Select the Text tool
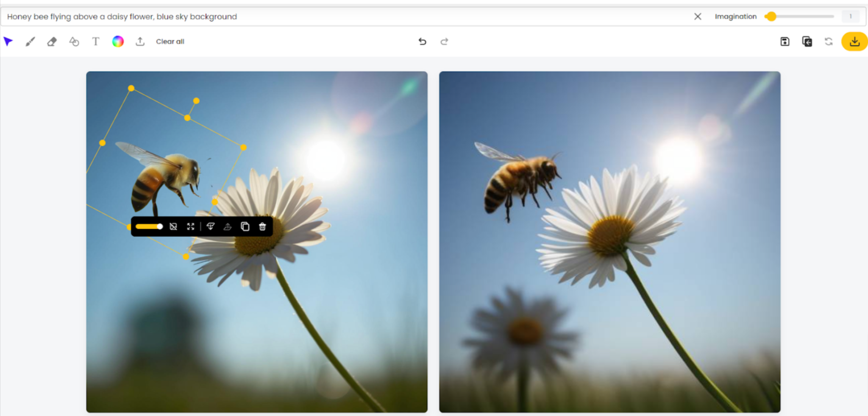Screen dimensions: 868x416 (x=96, y=41)
